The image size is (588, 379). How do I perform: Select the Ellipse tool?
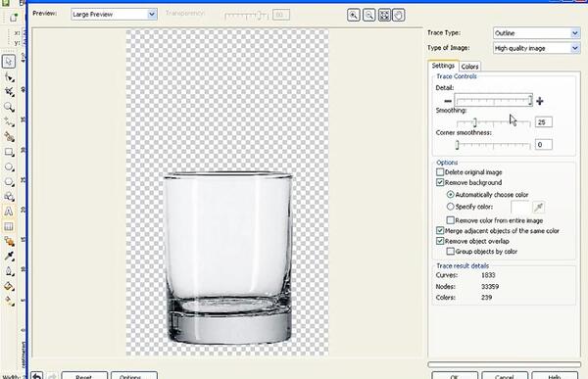pos(9,166)
